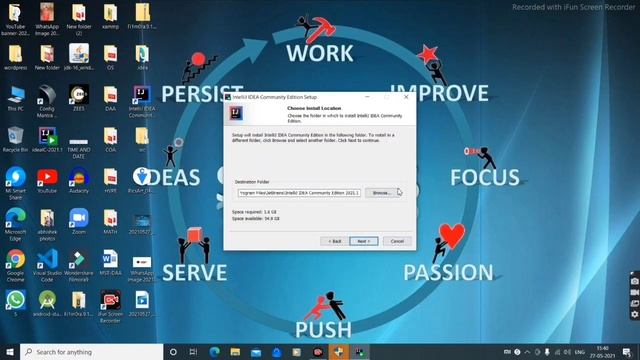Open Mail app from the taskbar

pos(256,352)
